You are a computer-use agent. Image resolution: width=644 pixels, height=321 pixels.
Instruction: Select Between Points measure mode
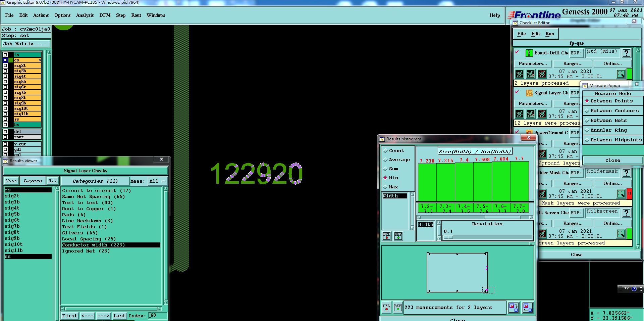[x=612, y=101]
